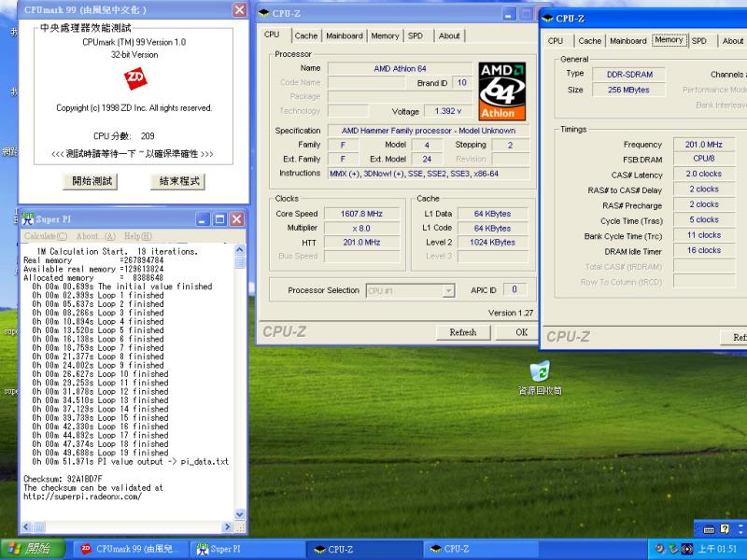
Task: Open the About menu in Super PI
Action: [x=96, y=236]
